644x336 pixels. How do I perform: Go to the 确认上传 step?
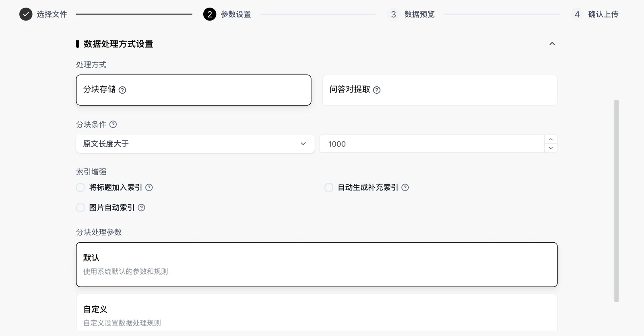click(x=603, y=14)
